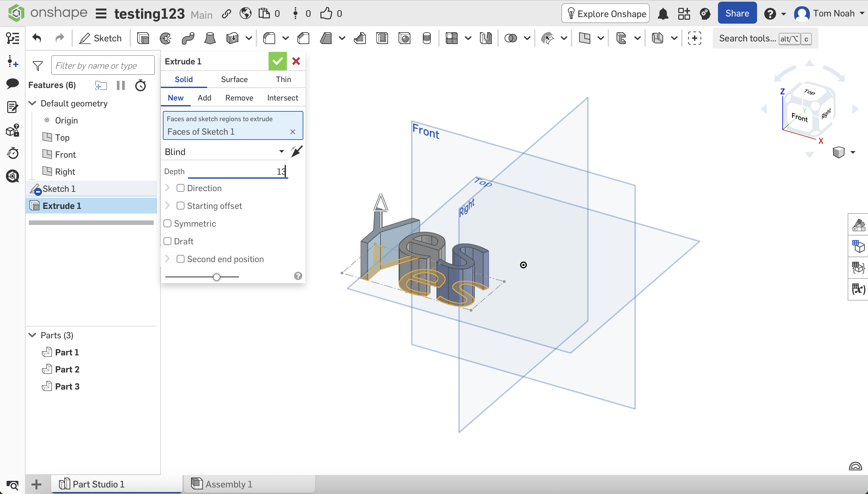Image resolution: width=868 pixels, height=494 pixels.
Task: Select the Loft tool icon
Action: tap(210, 38)
